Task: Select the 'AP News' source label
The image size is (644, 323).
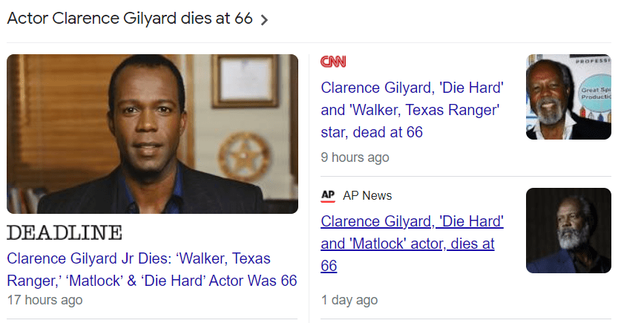Action: (367, 195)
